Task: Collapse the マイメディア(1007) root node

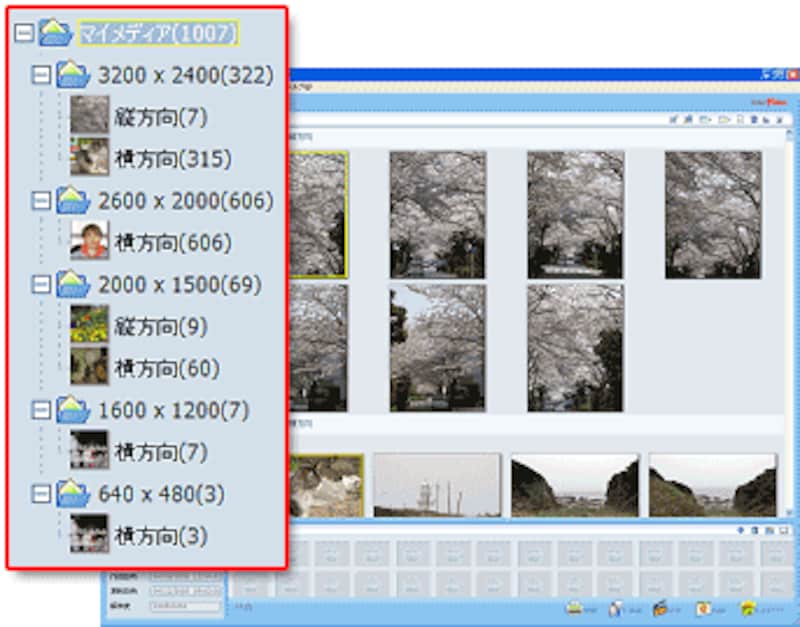Action: [25, 34]
